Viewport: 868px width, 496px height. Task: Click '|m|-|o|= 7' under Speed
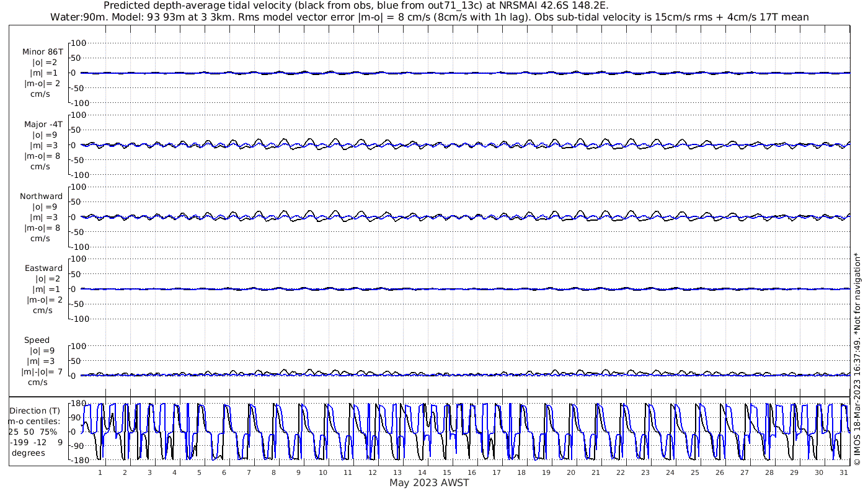42,372
